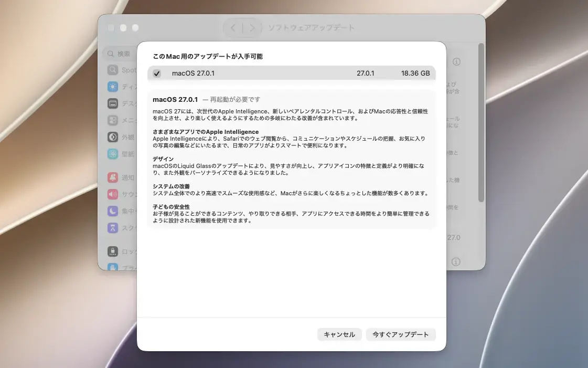Viewport: 588px width, 368px height.
Task: Click the upper info icon at right
Action: (x=456, y=61)
